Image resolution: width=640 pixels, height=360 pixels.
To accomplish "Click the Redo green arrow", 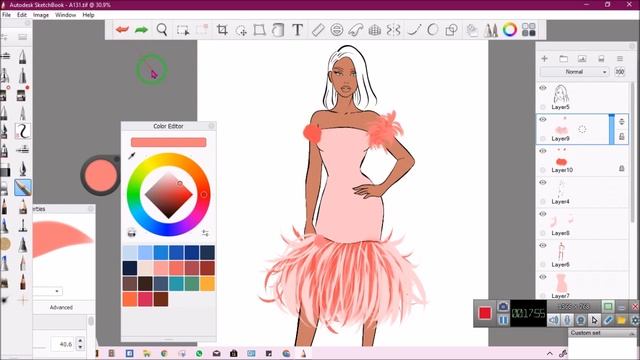I will click(141, 30).
